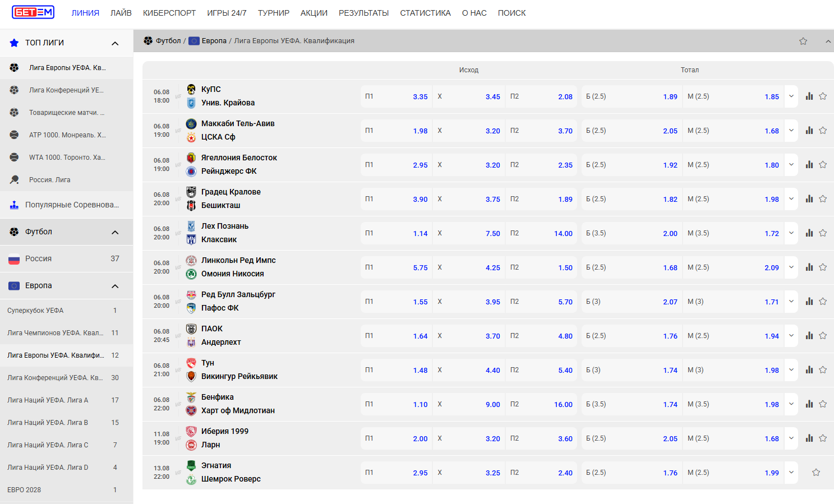Open statistics chart for Линкольн Ред Импс match
Image resolution: width=834 pixels, height=504 pixels.
pos(809,267)
